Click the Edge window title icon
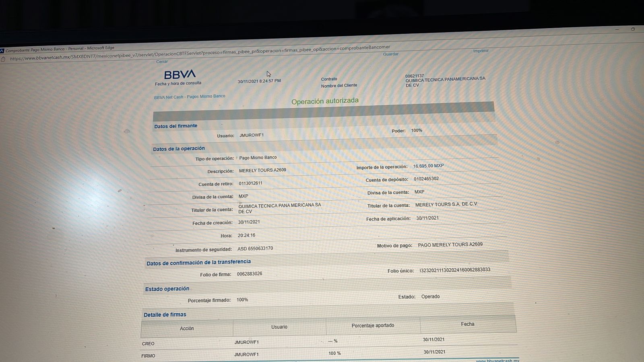Image resolution: width=644 pixels, height=362 pixels. pyautogui.click(x=2, y=51)
